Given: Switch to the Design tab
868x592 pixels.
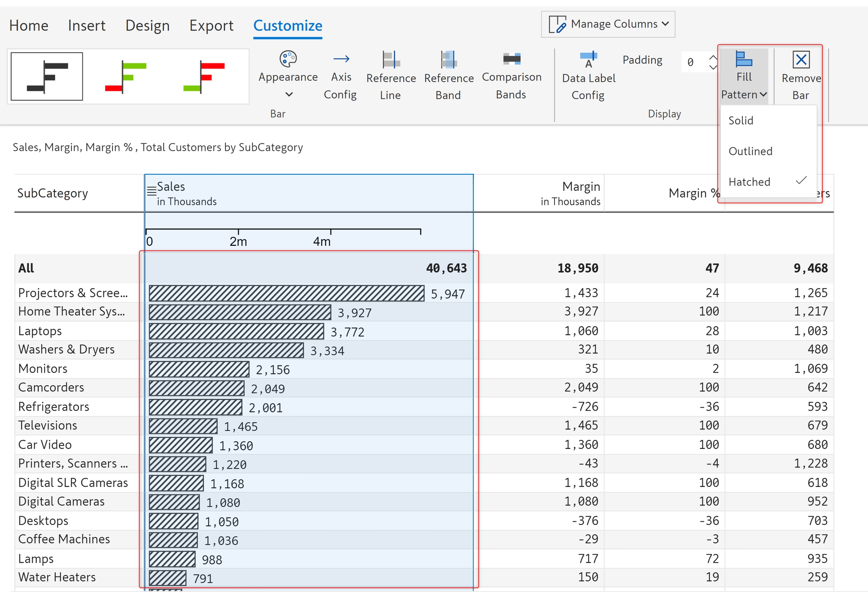Looking at the screenshot, I should click(147, 26).
